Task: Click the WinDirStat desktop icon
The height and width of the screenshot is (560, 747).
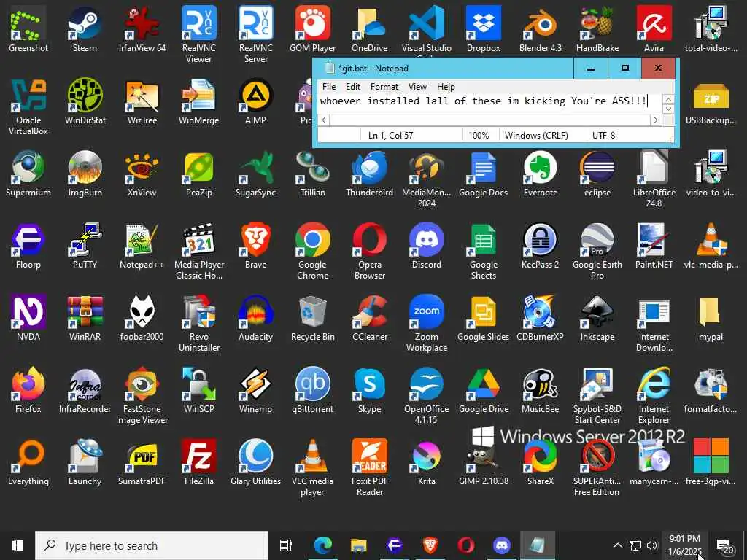Action: (x=85, y=101)
